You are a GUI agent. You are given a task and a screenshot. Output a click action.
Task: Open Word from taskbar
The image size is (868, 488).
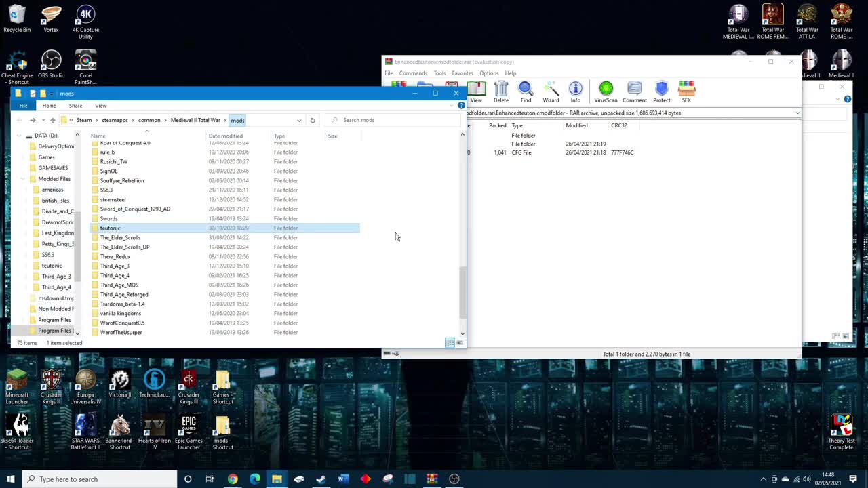click(343, 479)
